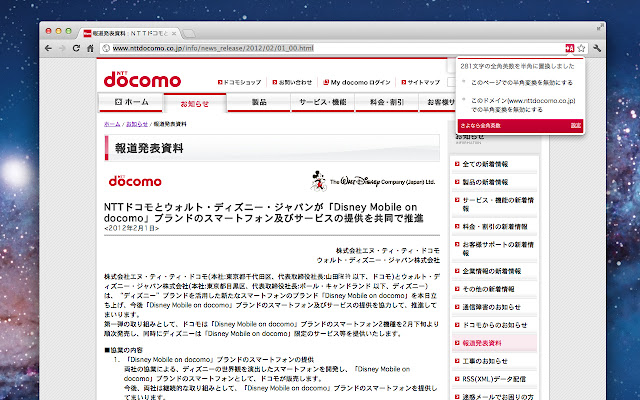Open 製品の新着情報 in the sidebar
The height and width of the screenshot is (400, 640).
coord(485,182)
